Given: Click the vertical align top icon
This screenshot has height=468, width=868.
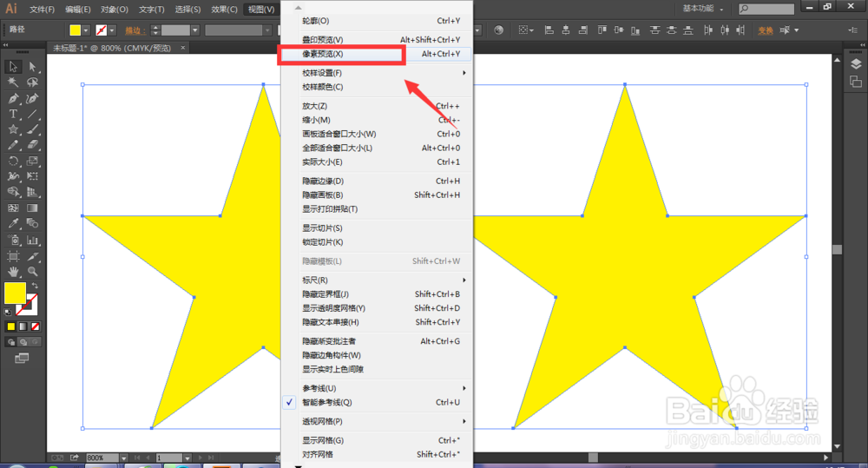Looking at the screenshot, I should pos(602,30).
